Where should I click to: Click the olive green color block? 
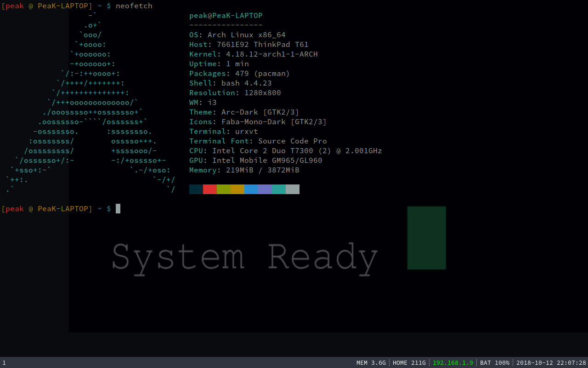click(x=224, y=189)
